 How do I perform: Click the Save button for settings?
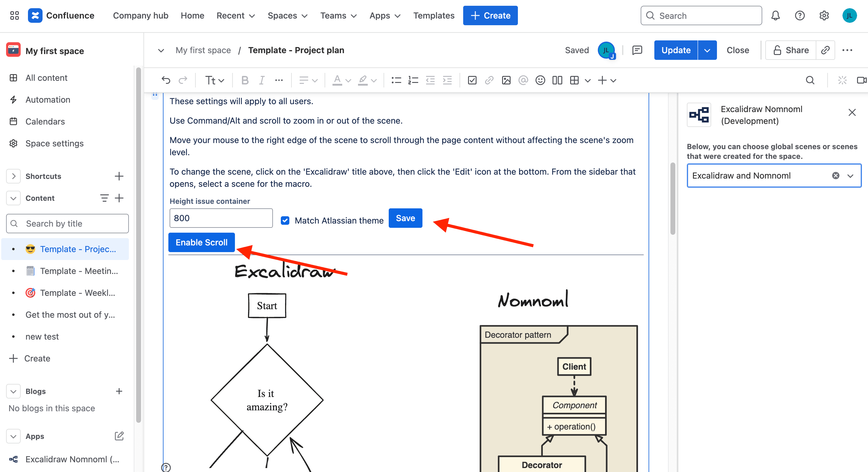[405, 218]
